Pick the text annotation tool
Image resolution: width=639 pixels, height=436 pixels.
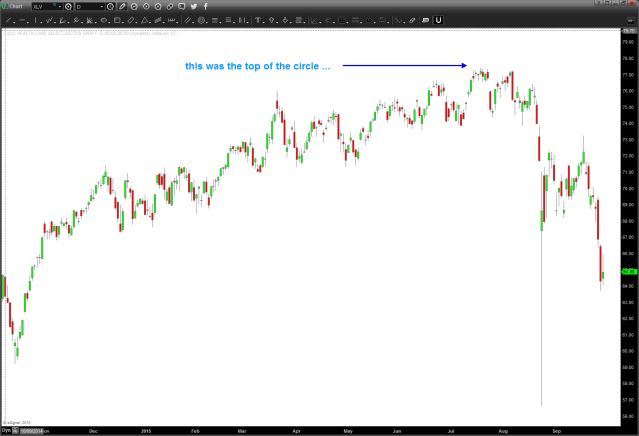click(x=259, y=19)
